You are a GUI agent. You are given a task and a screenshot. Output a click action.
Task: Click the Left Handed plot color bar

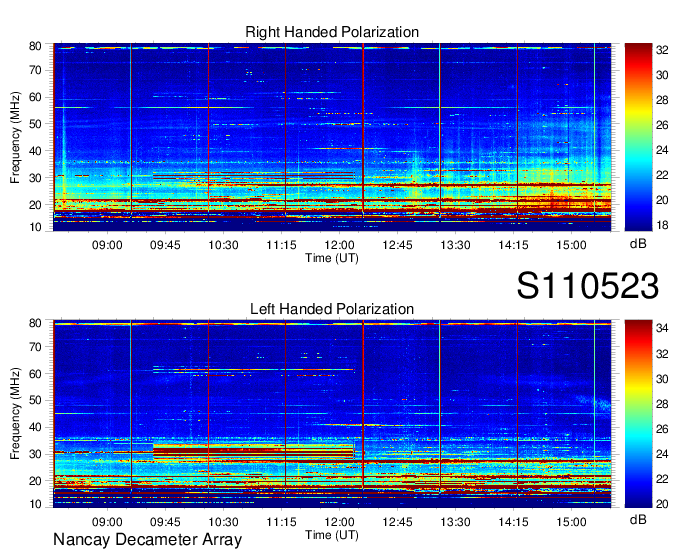coord(638,414)
